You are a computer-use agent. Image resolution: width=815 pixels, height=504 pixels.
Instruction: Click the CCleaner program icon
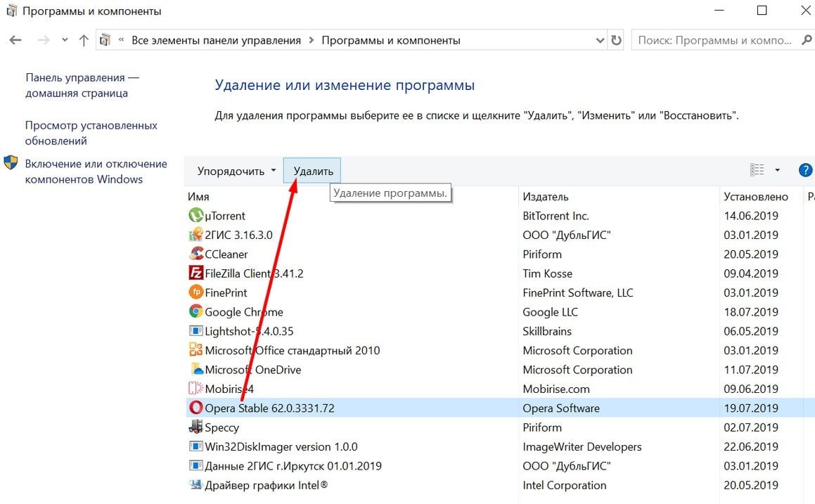click(x=195, y=254)
